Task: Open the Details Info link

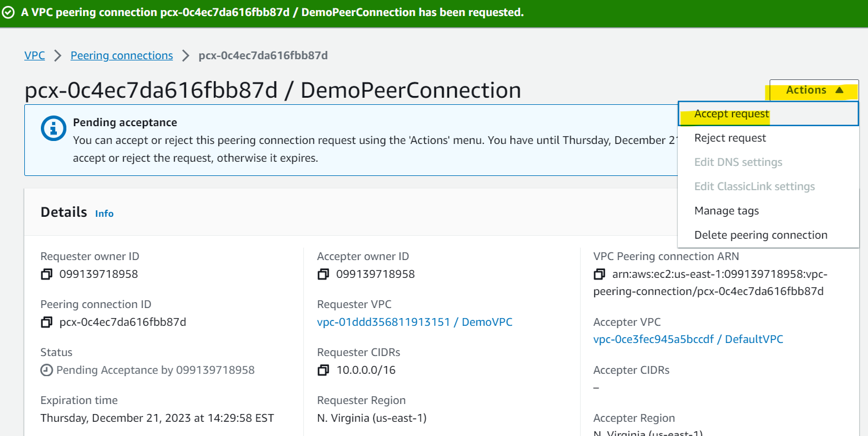Action: tap(104, 214)
